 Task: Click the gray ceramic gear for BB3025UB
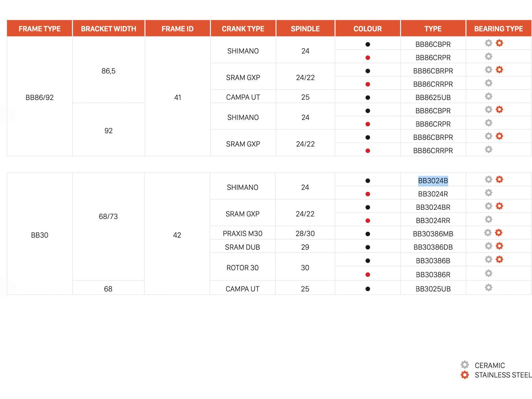488,288
